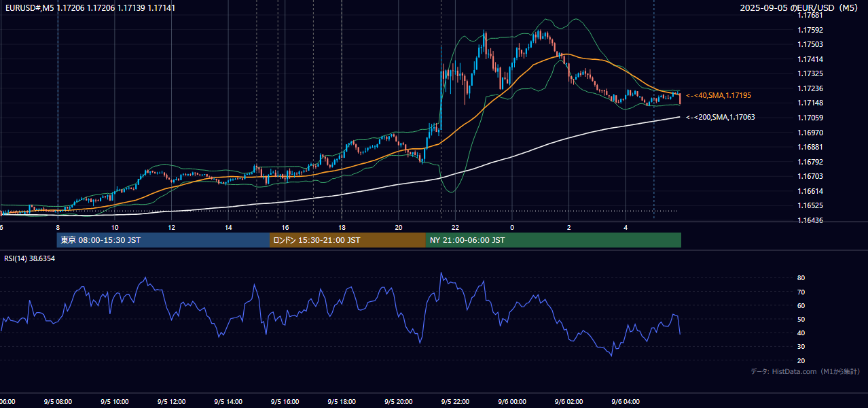Click the 9/6 02:00 date label
Image resolution: width=868 pixels, height=408 pixels.
[569, 402]
